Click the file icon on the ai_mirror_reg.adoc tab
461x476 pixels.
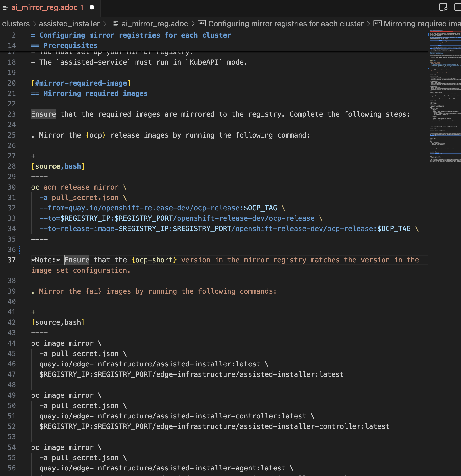click(x=5, y=7)
